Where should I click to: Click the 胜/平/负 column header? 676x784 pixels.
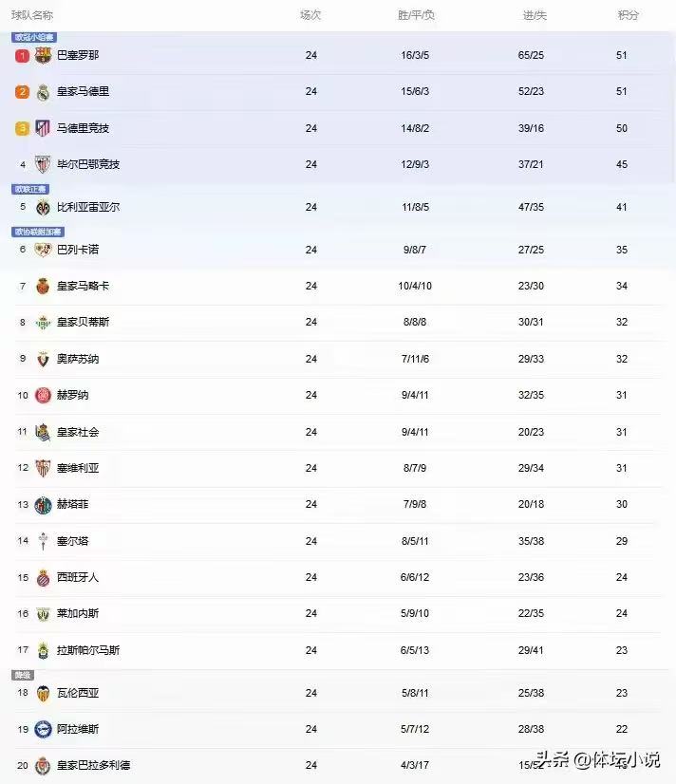point(415,15)
